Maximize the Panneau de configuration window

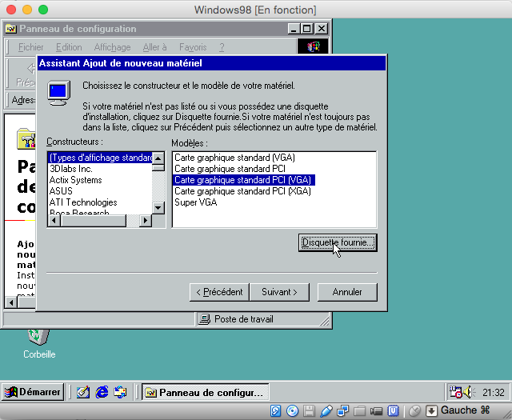307,29
